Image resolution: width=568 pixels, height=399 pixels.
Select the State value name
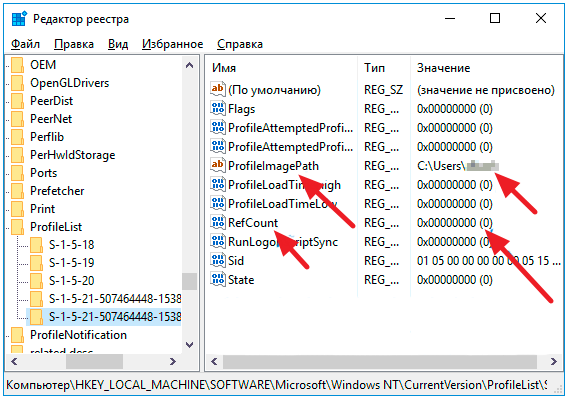pos(241,280)
